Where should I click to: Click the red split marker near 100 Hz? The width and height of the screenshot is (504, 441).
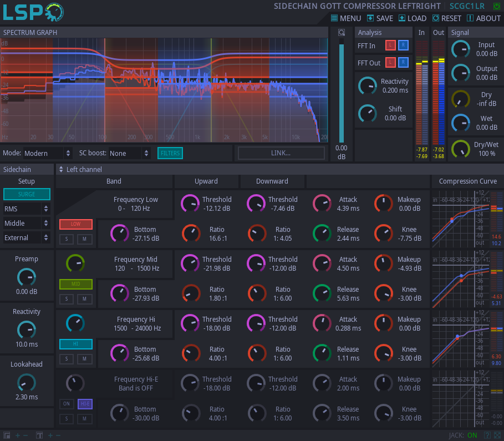[x=105, y=90]
